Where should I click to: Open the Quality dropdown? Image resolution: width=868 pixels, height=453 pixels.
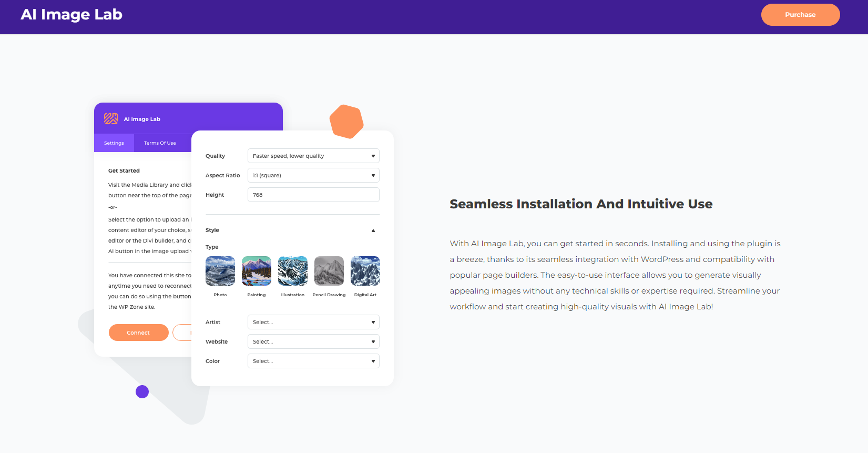[x=313, y=156]
